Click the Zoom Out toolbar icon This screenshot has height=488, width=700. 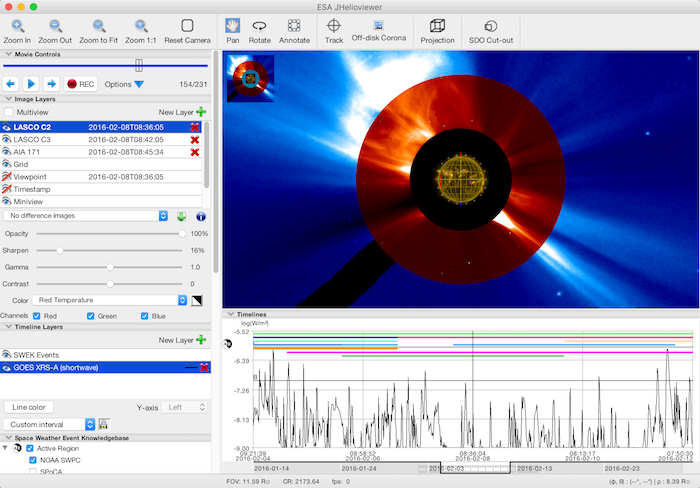55,26
